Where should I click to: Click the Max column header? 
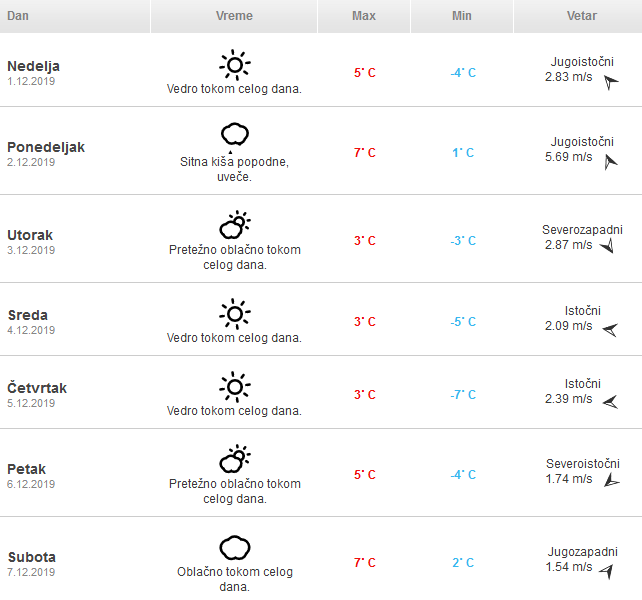point(364,16)
